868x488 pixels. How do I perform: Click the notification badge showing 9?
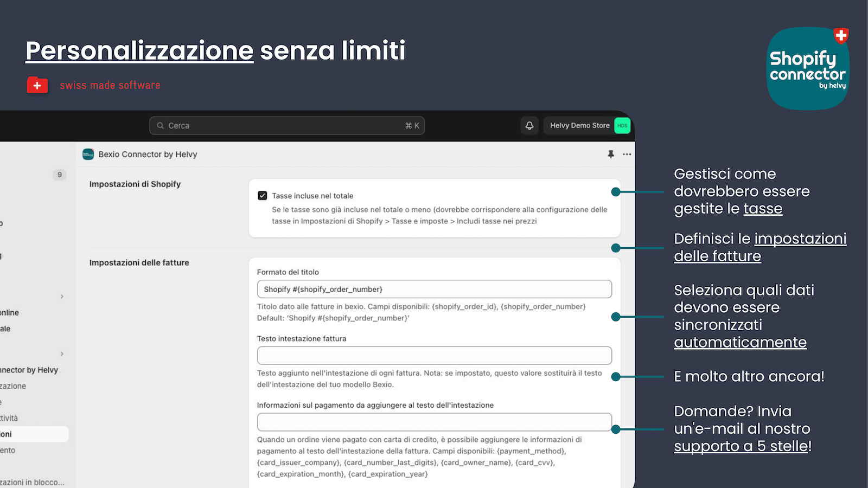tap(60, 175)
